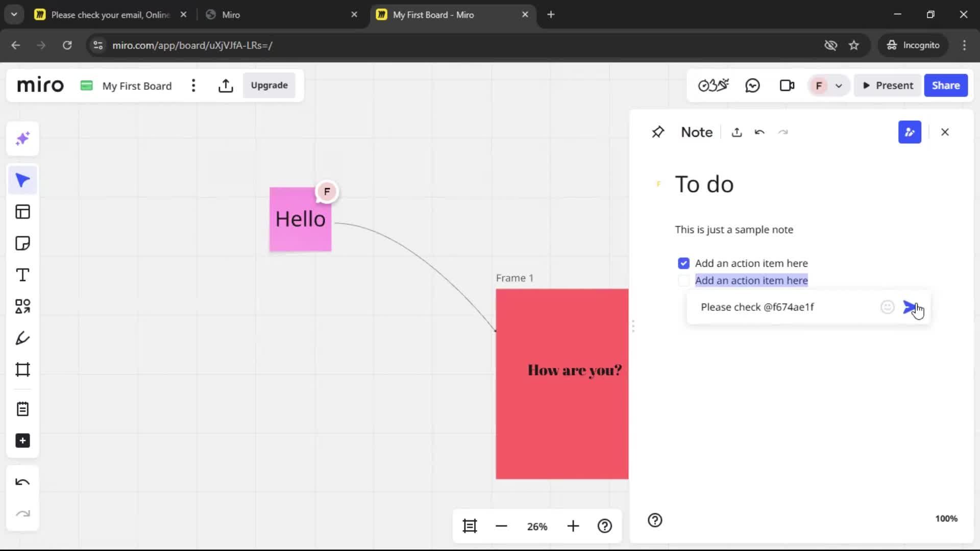Click the note 100% zoom value
This screenshot has height=551, width=980.
tap(946, 518)
